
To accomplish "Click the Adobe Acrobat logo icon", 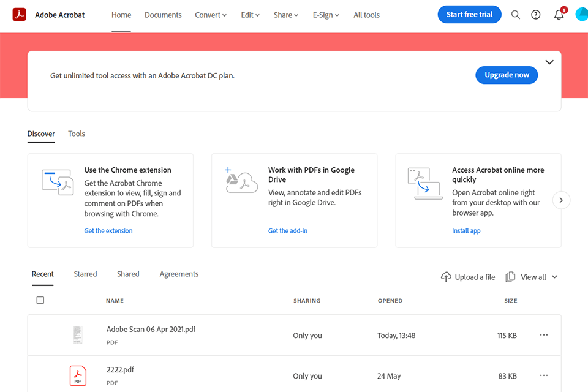I will (19, 15).
